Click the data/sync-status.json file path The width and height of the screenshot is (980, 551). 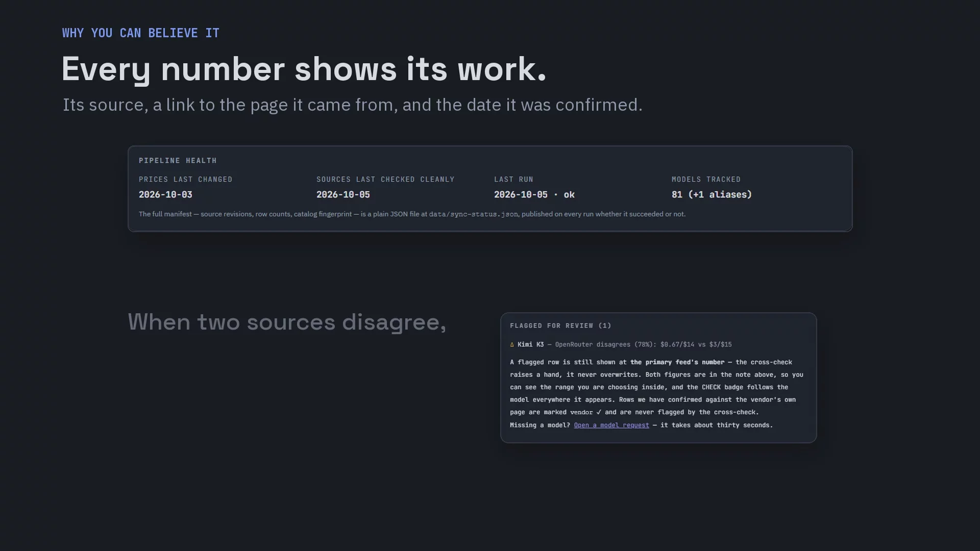(x=473, y=214)
